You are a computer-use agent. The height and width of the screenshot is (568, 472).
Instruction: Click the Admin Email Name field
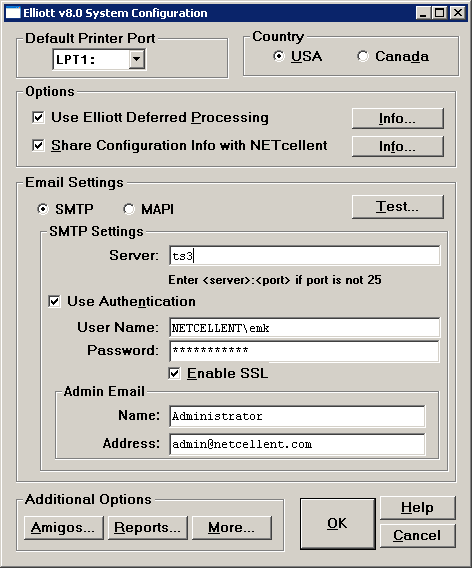click(297, 416)
